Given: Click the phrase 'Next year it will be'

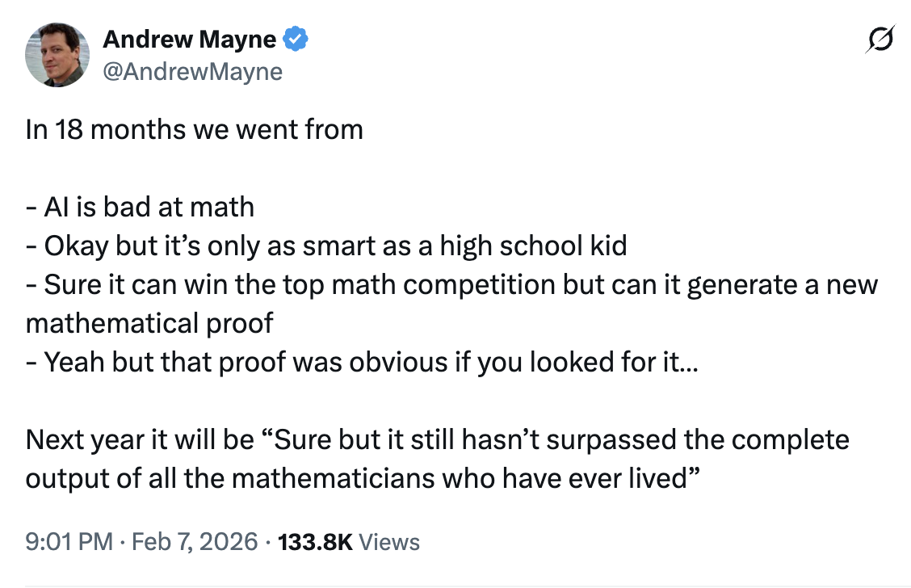Looking at the screenshot, I should [139, 439].
